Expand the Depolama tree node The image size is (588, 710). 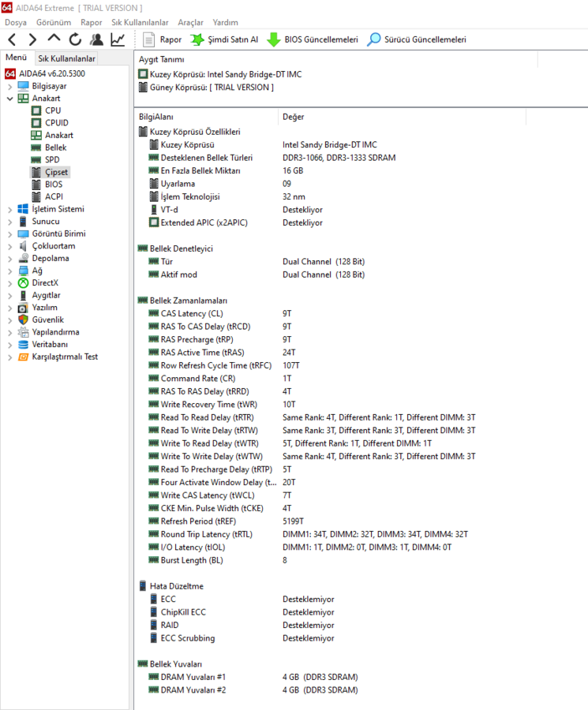[x=10, y=259]
